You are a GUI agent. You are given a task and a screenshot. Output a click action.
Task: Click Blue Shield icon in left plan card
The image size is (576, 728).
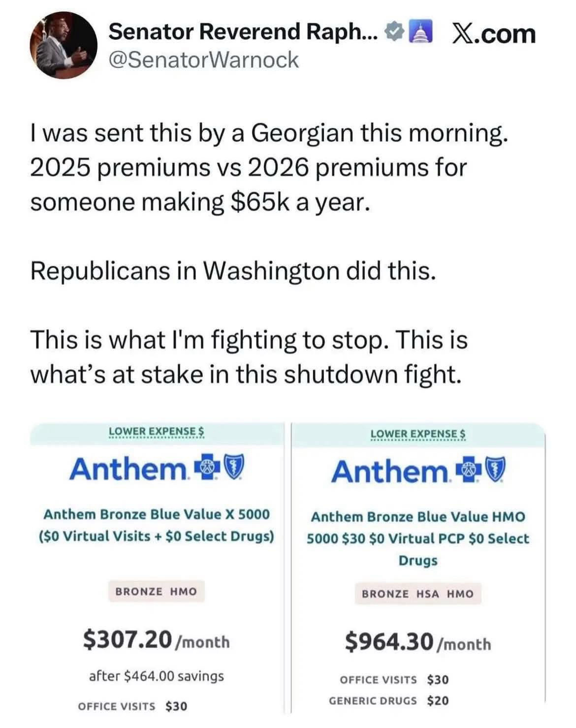[x=234, y=468]
